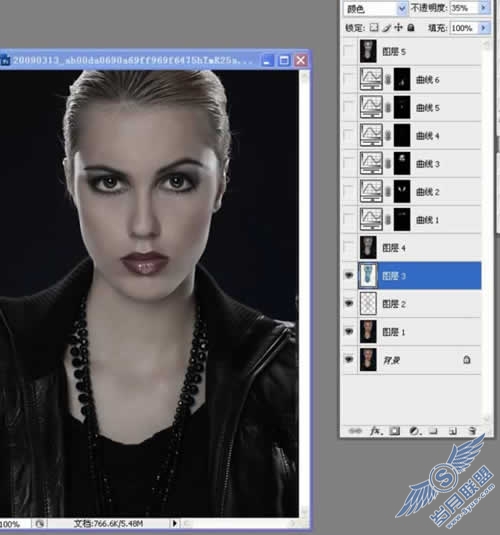The width and height of the screenshot is (500, 535).
Task: Click the create new layer icon
Action: click(x=453, y=431)
